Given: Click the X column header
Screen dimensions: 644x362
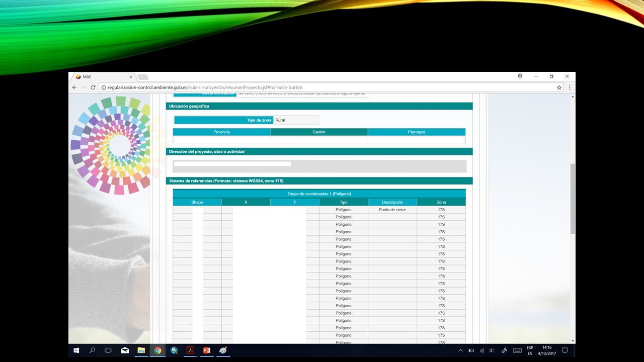Looking at the screenshot, I should 246,202.
